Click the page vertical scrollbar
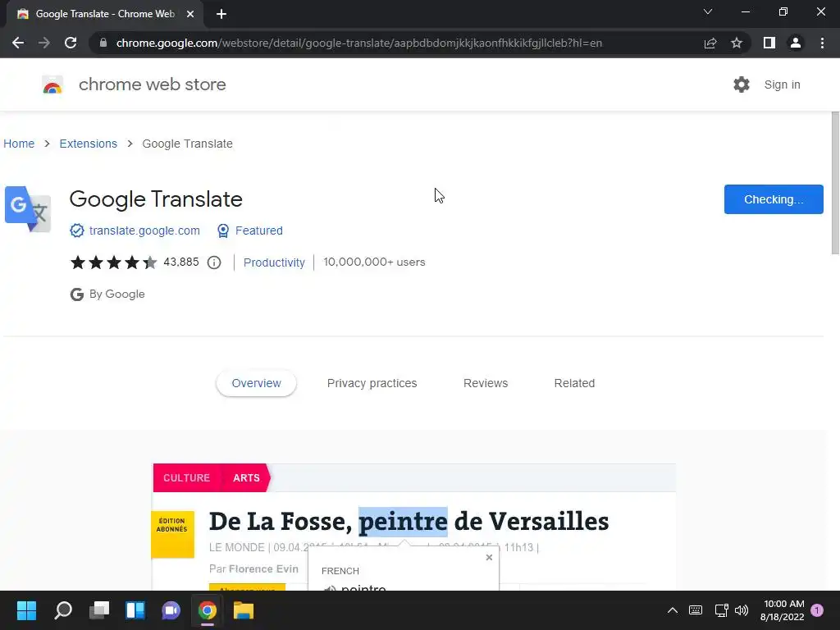Image resolution: width=840 pixels, height=630 pixels. pos(835,183)
